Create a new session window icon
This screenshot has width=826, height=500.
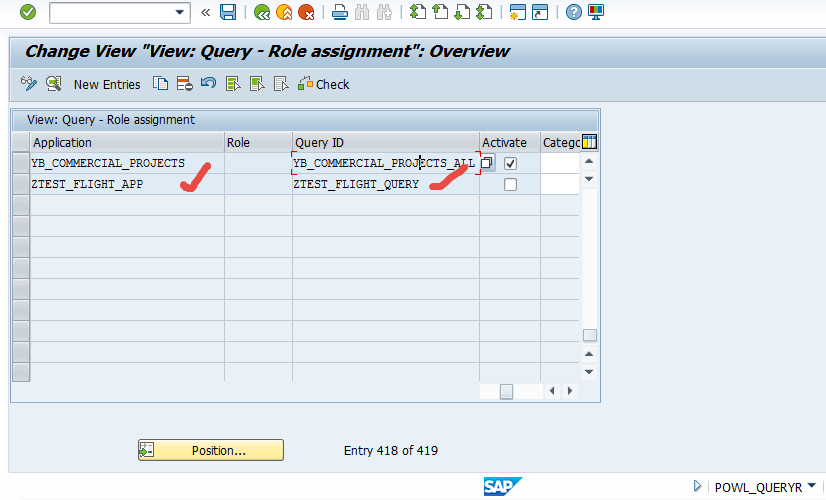pos(517,12)
